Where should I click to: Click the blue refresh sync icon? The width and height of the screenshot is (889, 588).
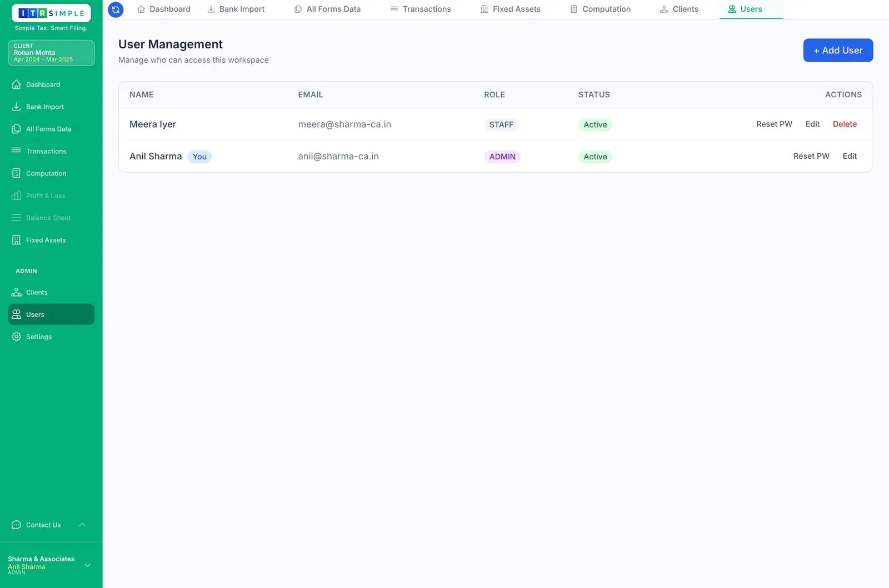(116, 9)
